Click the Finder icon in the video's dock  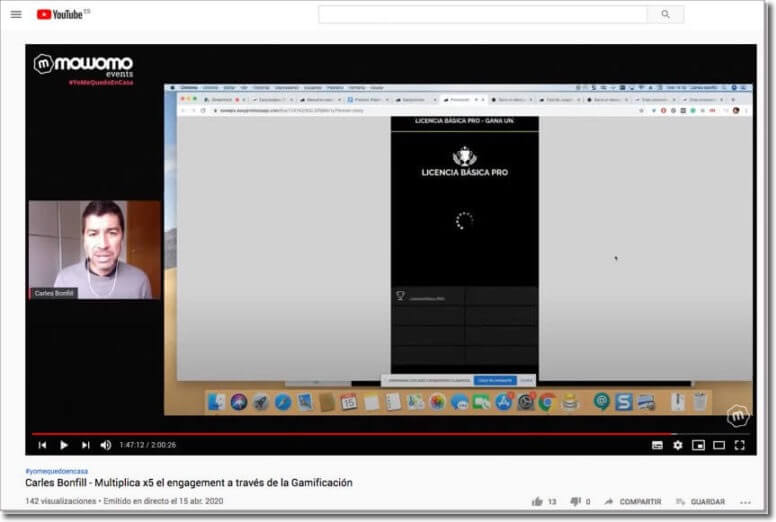click(x=216, y=402)
